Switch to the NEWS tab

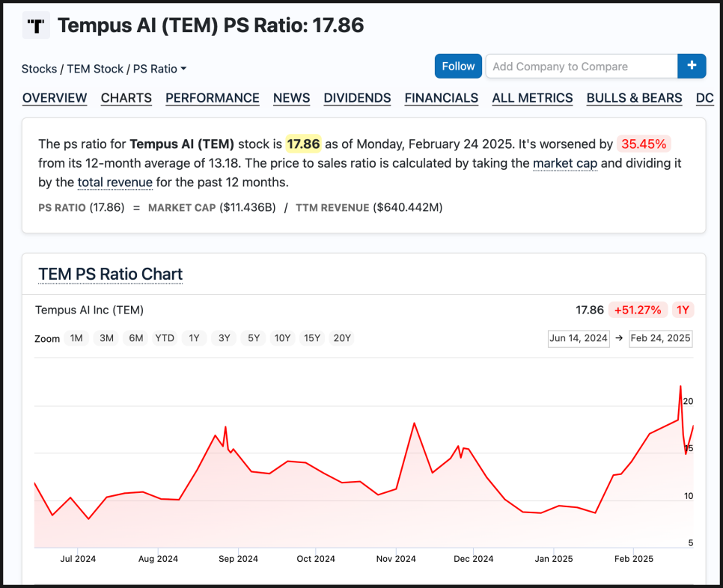(291, 98)
